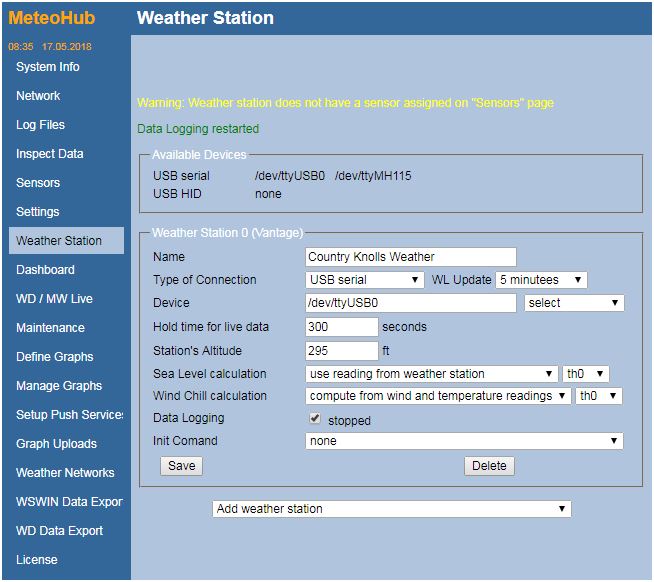Click the /dev/ttyMH115 available device text
Image resolution: width=654 pixels, height=582 pixels.
(373, 176)
